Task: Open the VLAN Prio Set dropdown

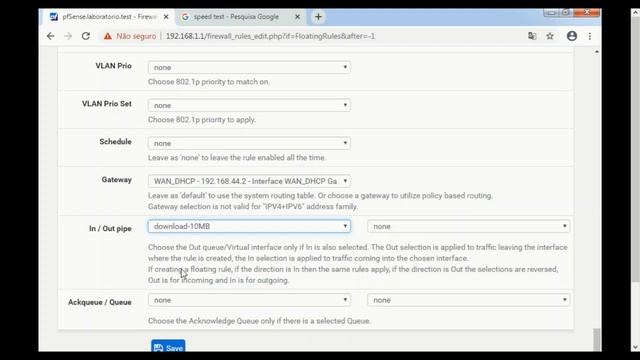Action: 249,105
